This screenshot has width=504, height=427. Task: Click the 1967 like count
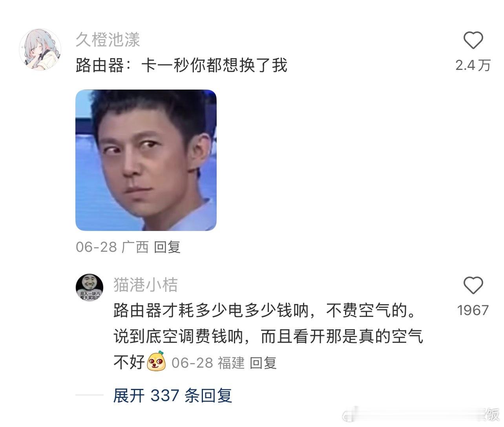tap(473, 310)
